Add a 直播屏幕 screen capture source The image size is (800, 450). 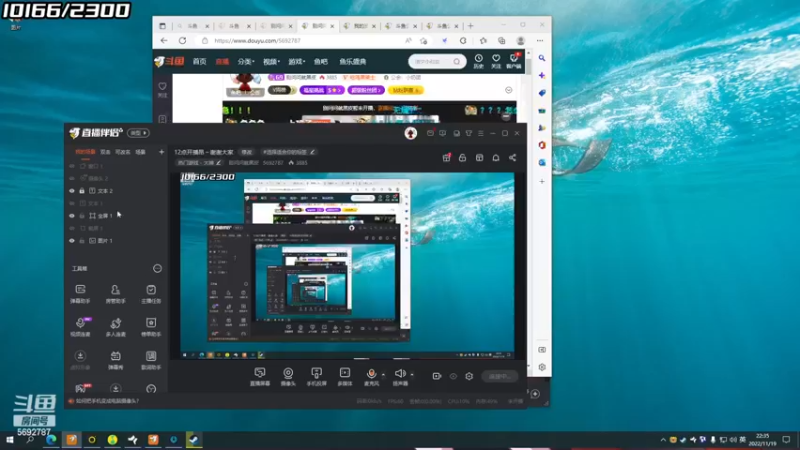(x=260, y=377)
